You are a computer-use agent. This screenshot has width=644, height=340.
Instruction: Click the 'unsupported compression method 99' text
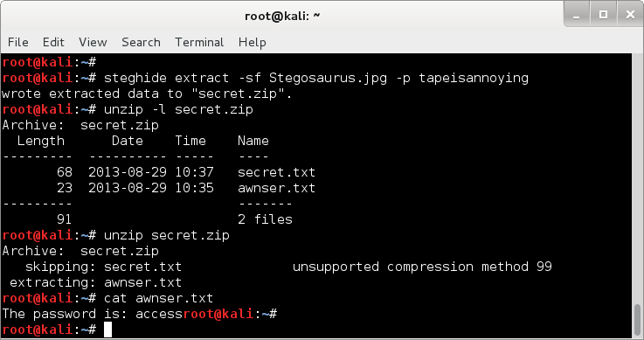[422, 267]
